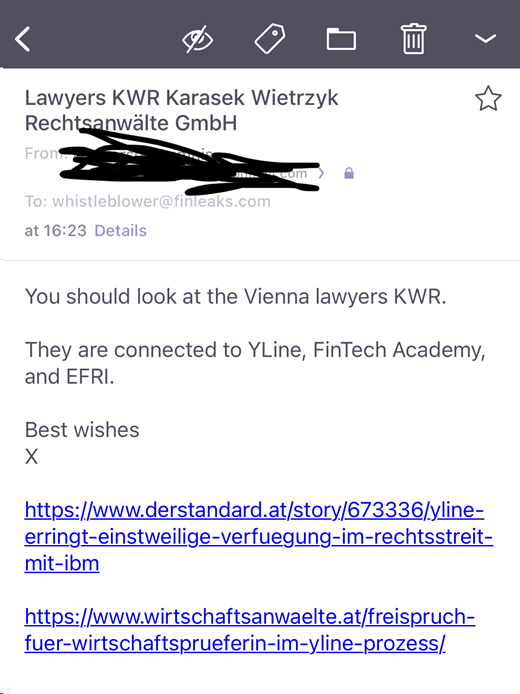Tap the Best wishes sign-off text

[82, 430]
